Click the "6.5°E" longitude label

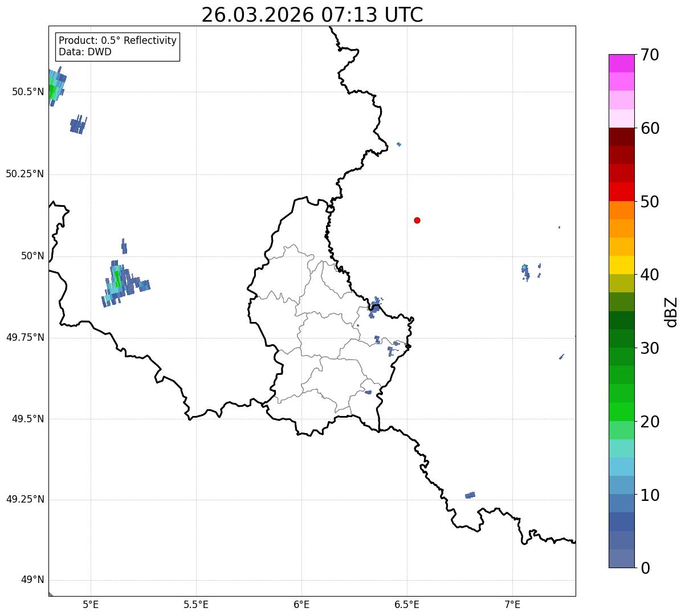click(407, 605)
